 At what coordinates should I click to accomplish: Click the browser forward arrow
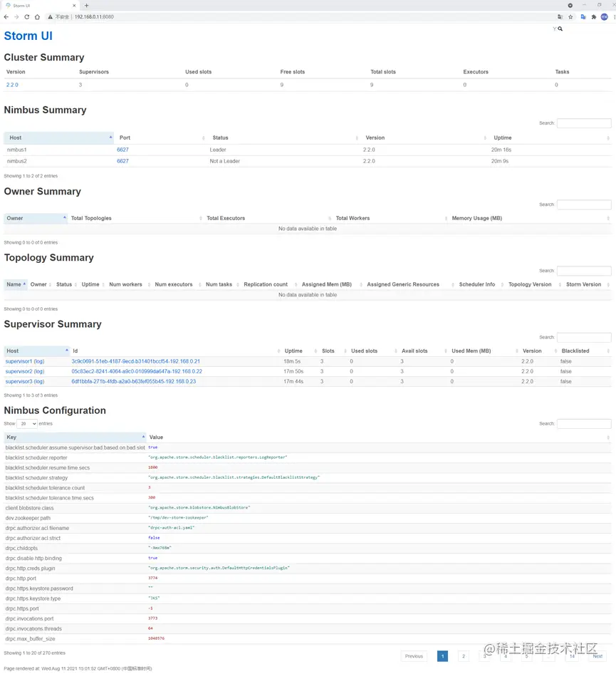tap(16, 17)
